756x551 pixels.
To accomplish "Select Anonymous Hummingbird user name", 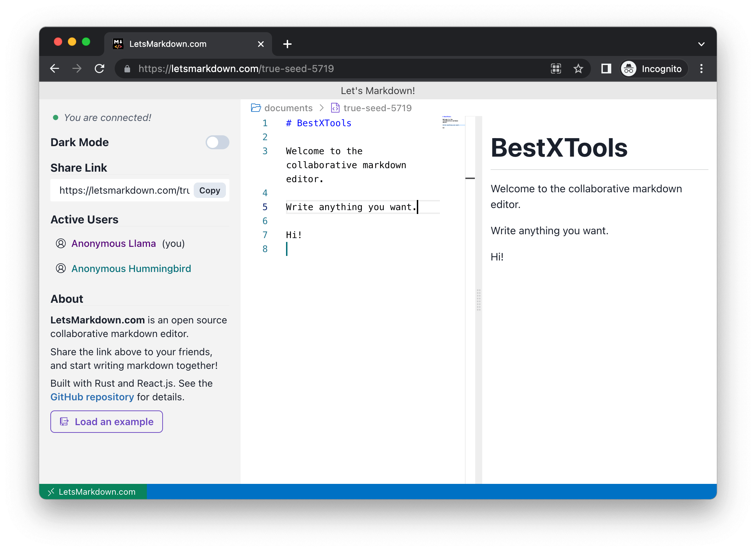I will tap(131, 269).
